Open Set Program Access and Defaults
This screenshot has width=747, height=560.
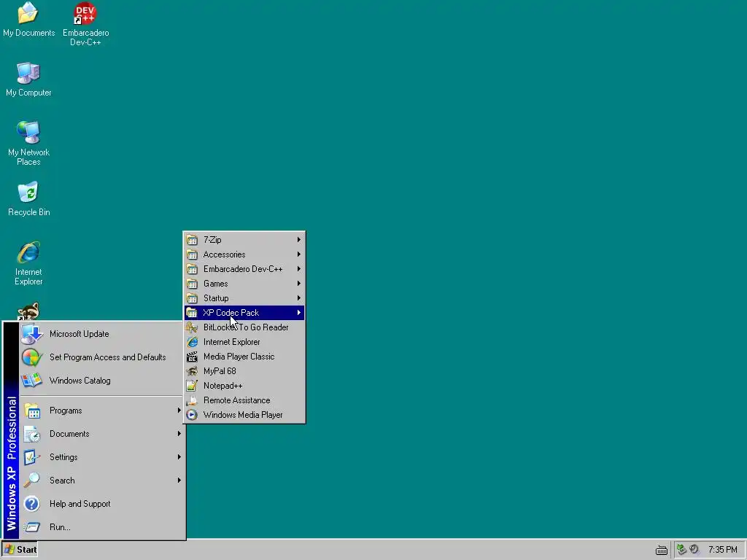101,357
